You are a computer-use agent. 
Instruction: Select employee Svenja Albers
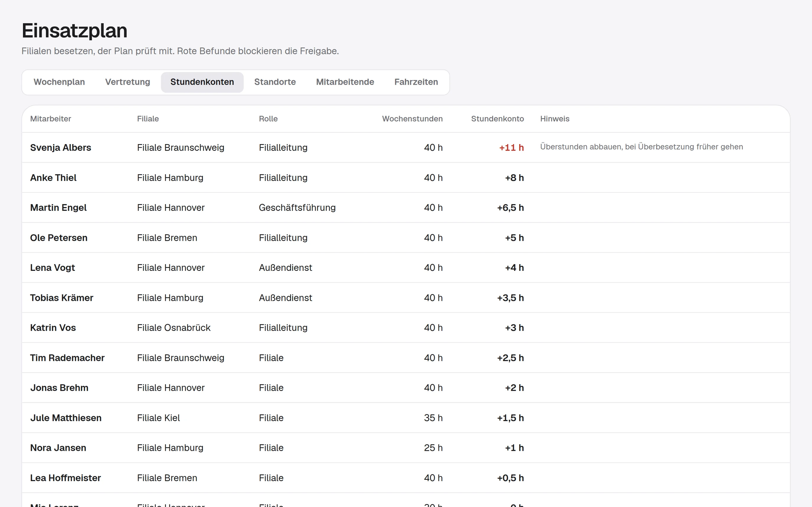tap(61, 148)
